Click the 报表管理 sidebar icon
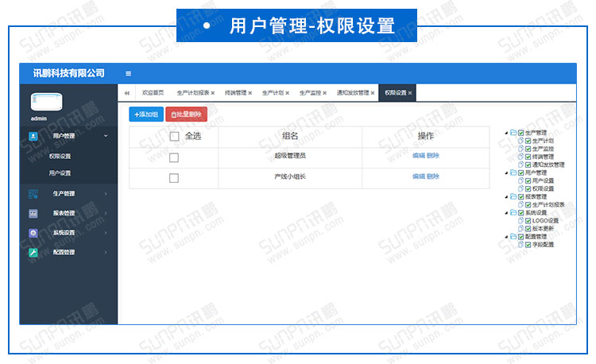 click(33, 213)
